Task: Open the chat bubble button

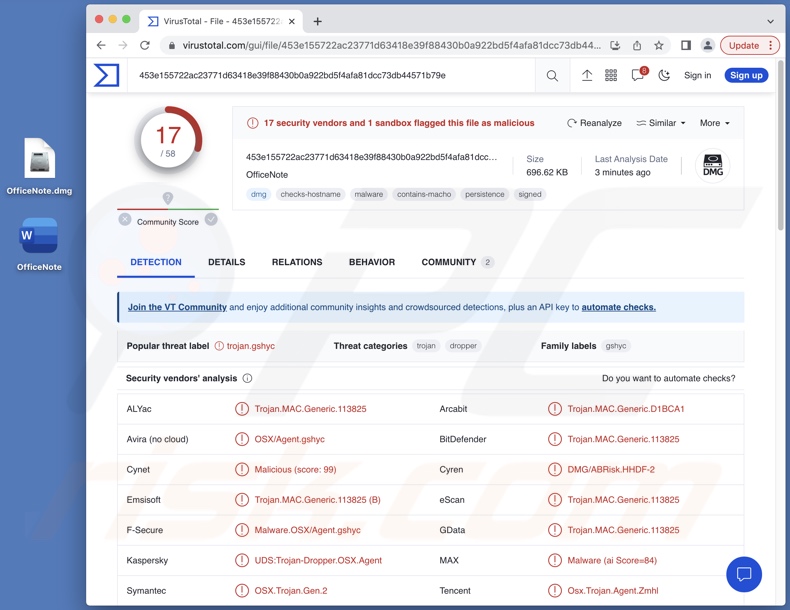Action: [744, 574]
